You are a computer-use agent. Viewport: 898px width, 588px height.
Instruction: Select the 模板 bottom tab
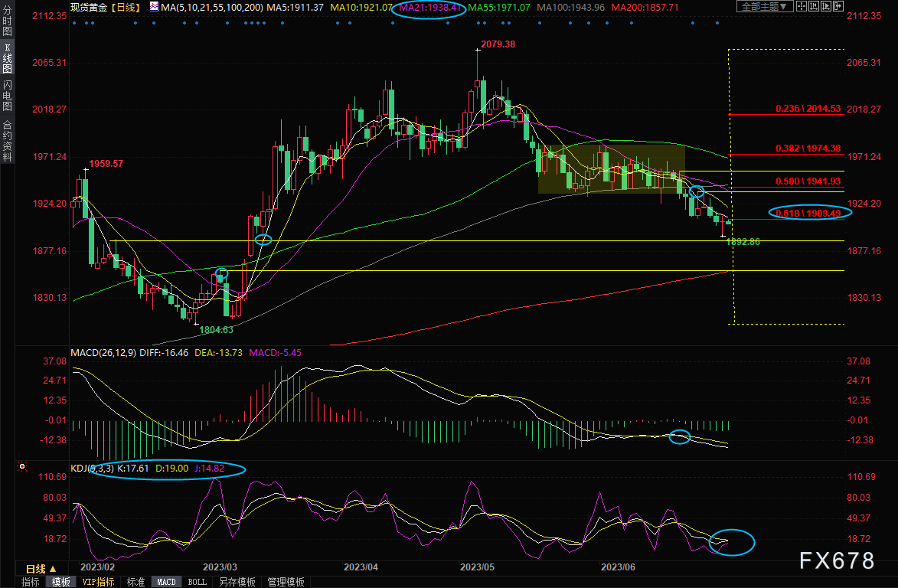click(x=60, y=582)
